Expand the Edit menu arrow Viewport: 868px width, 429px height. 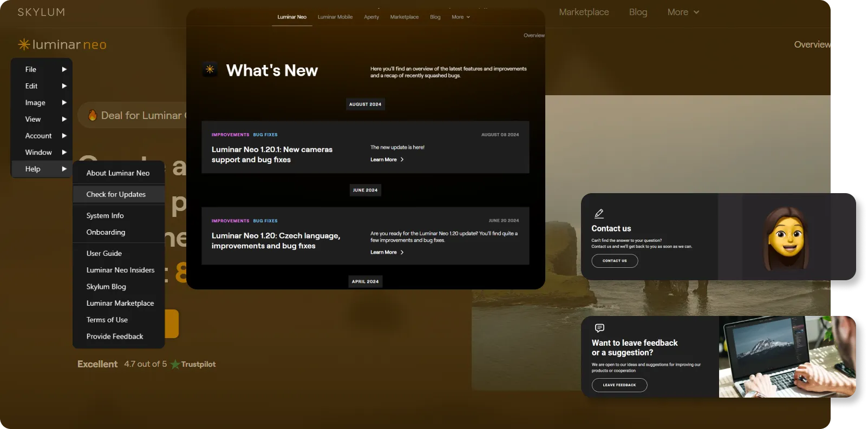pyautogui.click(x=64, y=86)
